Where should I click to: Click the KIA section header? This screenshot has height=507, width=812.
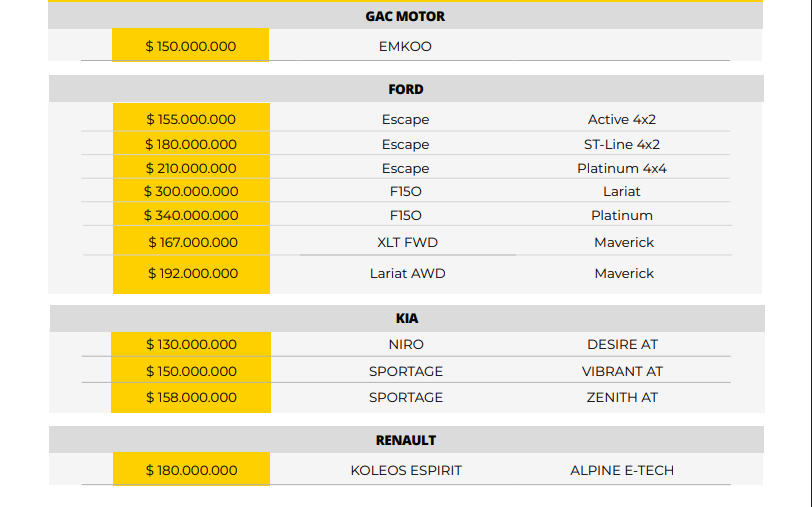coord(406,318)
